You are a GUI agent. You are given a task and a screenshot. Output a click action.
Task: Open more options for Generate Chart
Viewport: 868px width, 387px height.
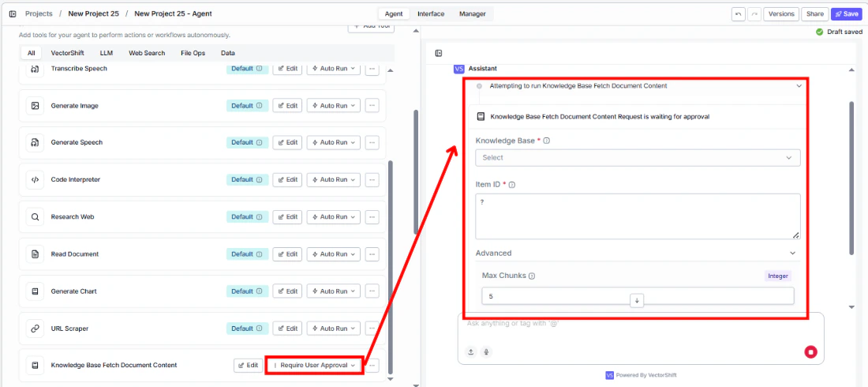pos(372,291)
